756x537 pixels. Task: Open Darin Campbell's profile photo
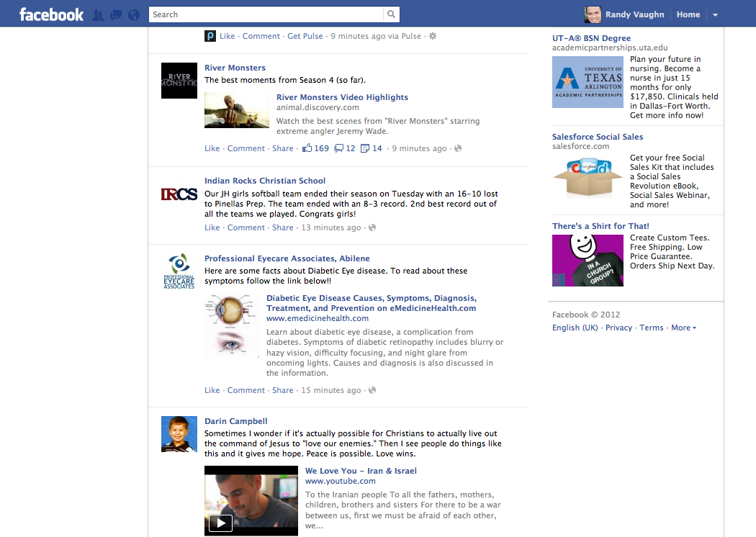pyautogui.click(x=179, y=434)
